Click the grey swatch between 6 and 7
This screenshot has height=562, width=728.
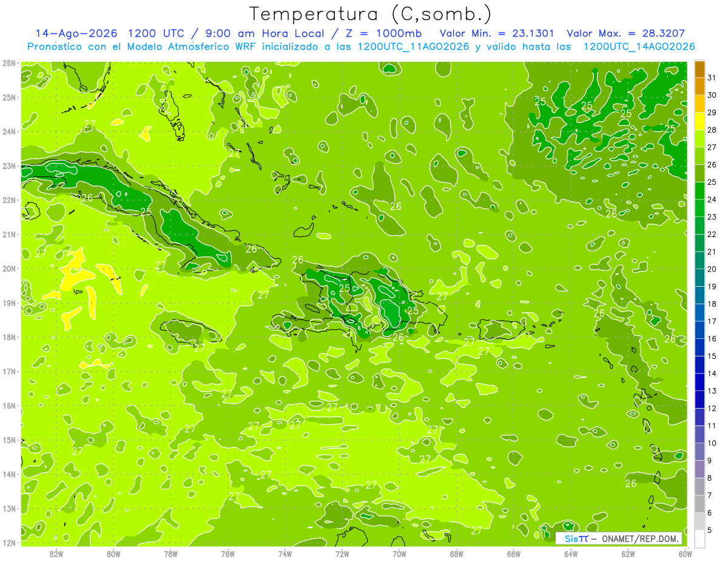pos(699,504)
